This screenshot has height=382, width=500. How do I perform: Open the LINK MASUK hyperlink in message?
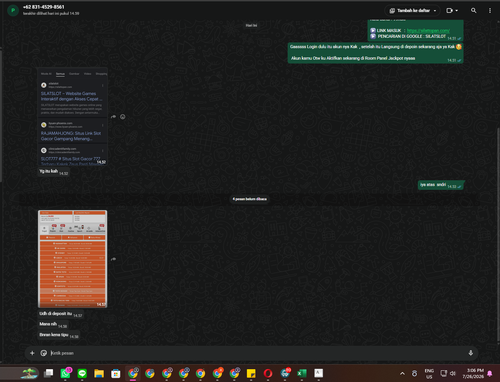428,31
